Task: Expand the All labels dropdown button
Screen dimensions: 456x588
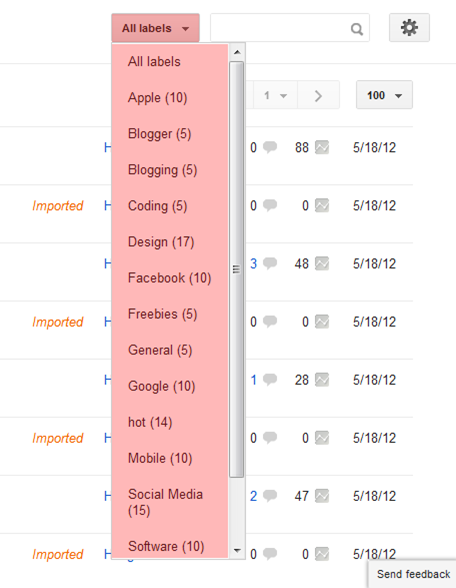Action: 155,28
